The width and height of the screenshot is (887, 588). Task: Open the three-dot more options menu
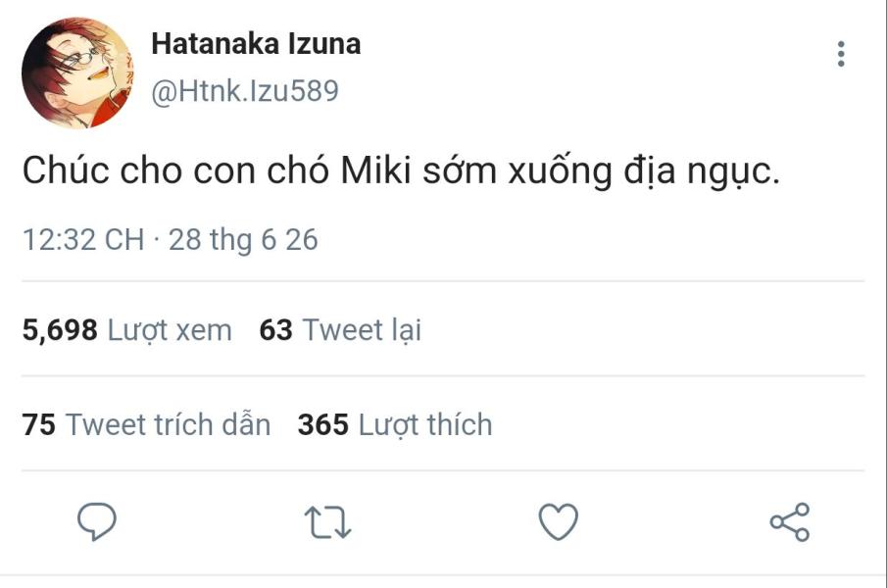[x=841, y=54]
